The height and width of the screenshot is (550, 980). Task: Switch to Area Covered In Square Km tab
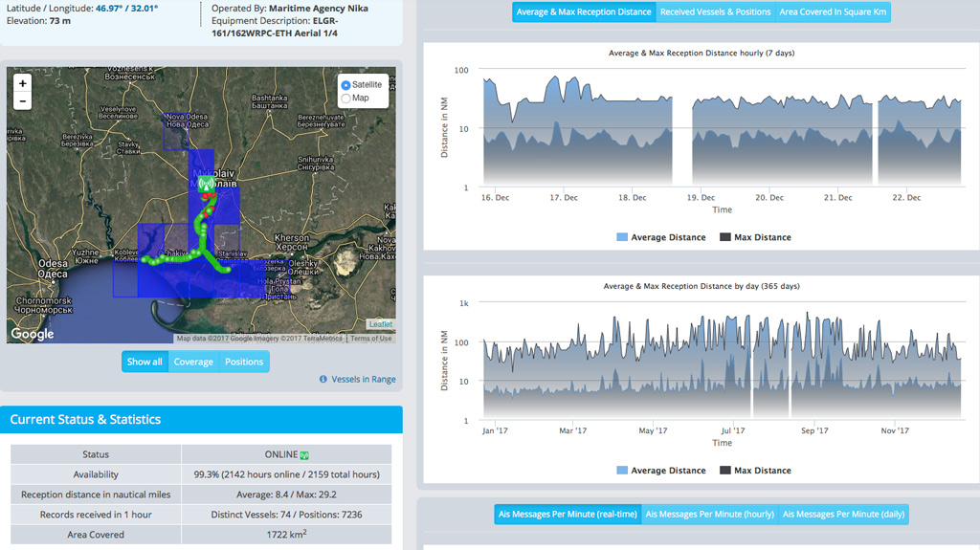pos(834,11)
